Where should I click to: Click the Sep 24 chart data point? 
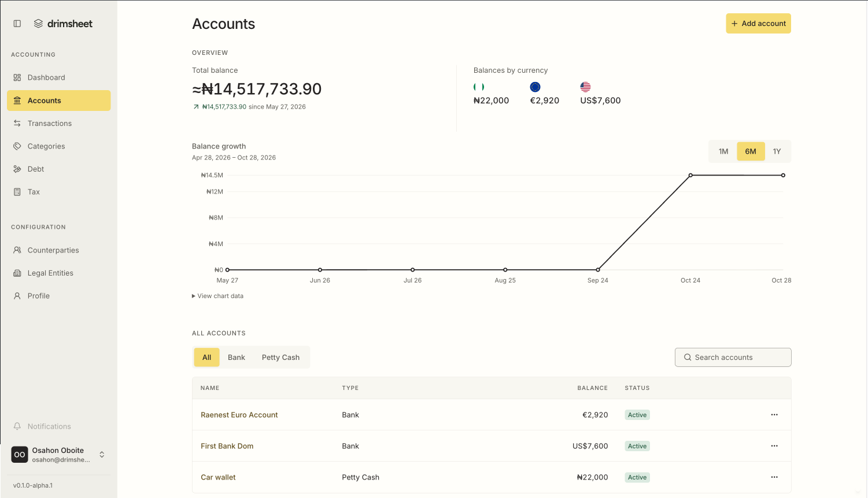[x=598, y=270]
